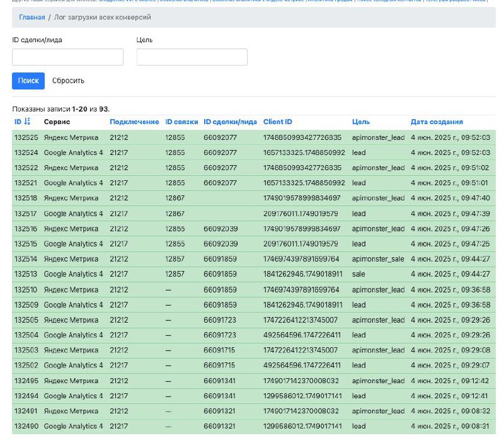The width and height of the screenshot is (504, 438).
Task: Select the record ID 132510 cell
Action: point(26,290)
